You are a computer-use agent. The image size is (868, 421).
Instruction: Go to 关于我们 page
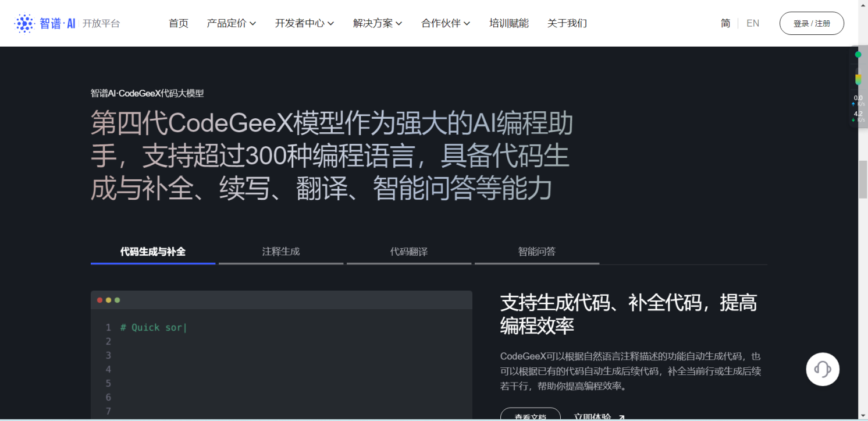tap(567, 23)
